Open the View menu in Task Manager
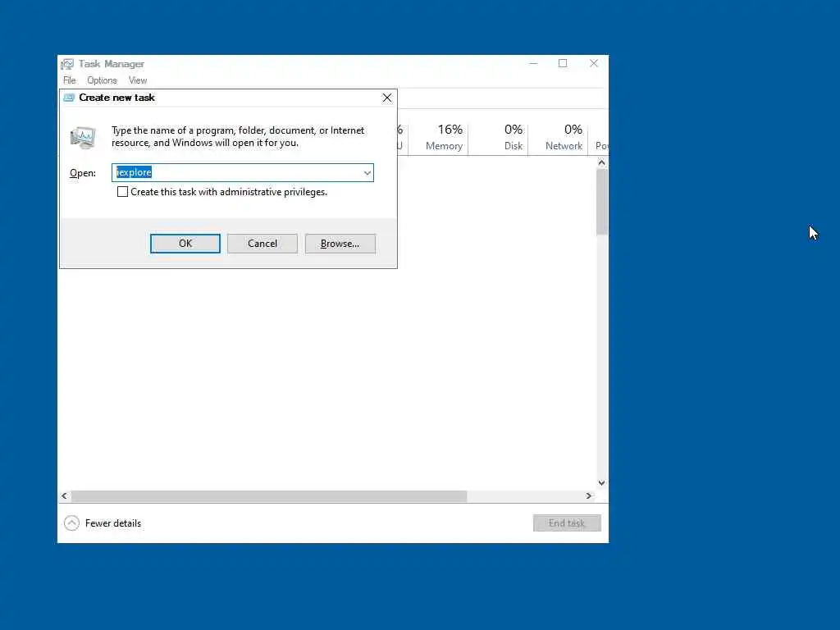840x630 pixels. pyautogui.click(x=138, y=80)
